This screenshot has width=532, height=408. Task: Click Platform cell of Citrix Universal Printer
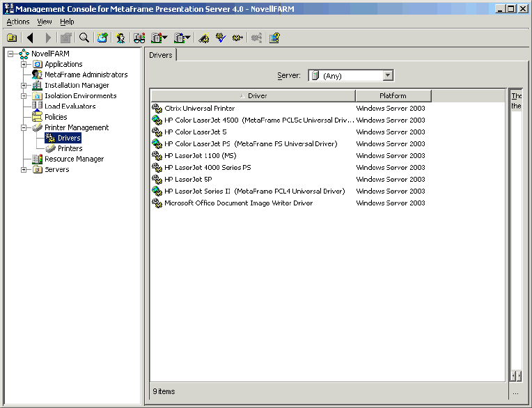[391, 108]
